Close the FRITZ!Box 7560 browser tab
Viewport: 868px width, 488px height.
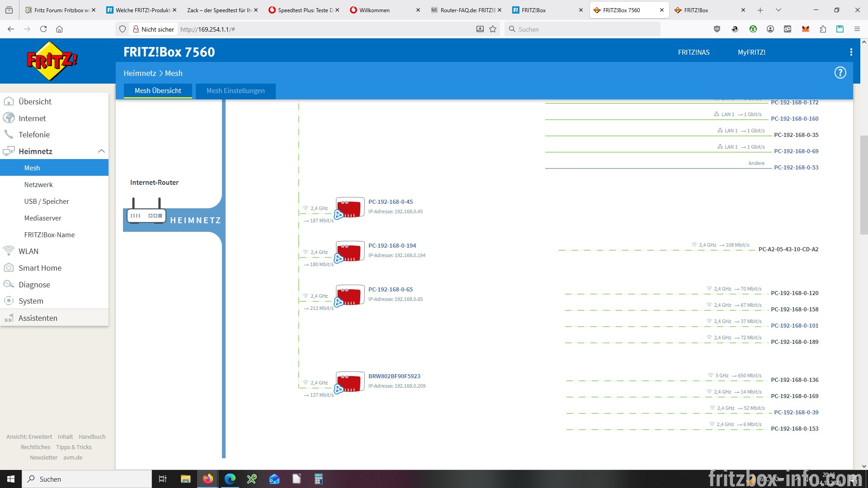pos(661,10)
